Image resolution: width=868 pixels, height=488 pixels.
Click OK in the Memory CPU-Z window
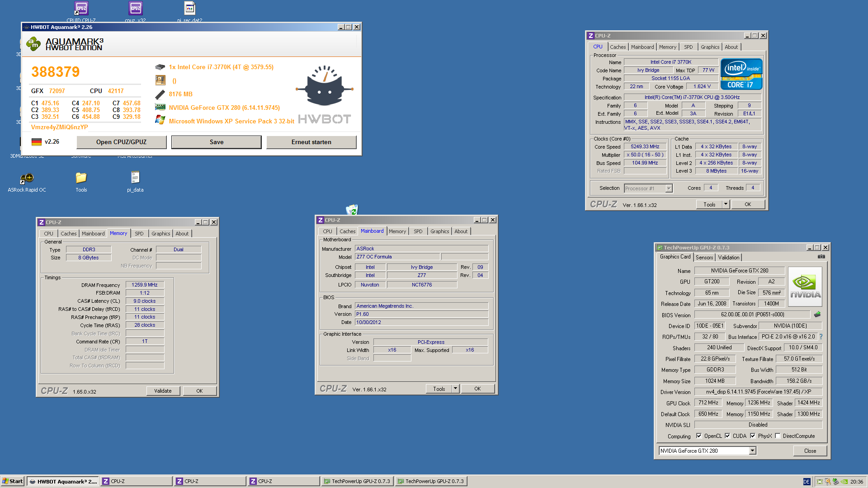199,391
